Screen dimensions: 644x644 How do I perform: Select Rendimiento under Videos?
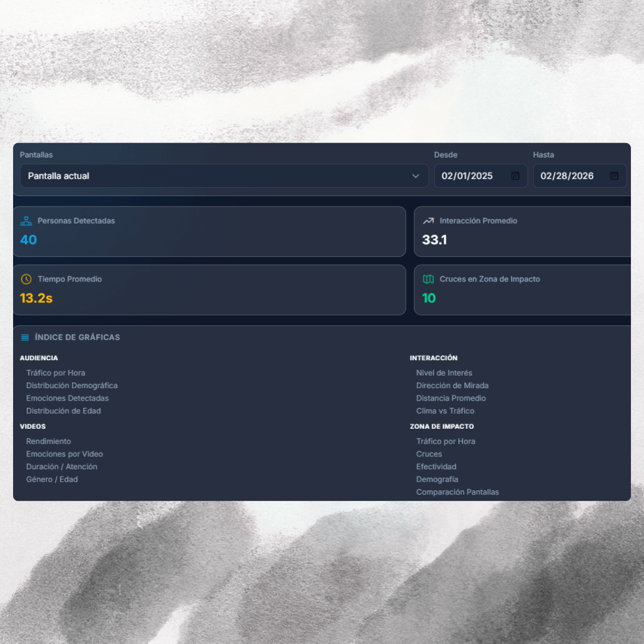pos(48,441)
